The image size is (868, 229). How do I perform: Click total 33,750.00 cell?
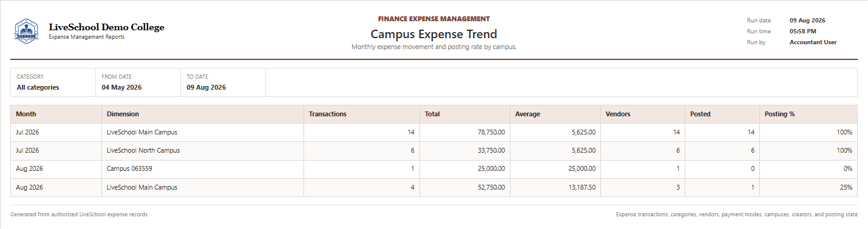[x=465, y=150]
